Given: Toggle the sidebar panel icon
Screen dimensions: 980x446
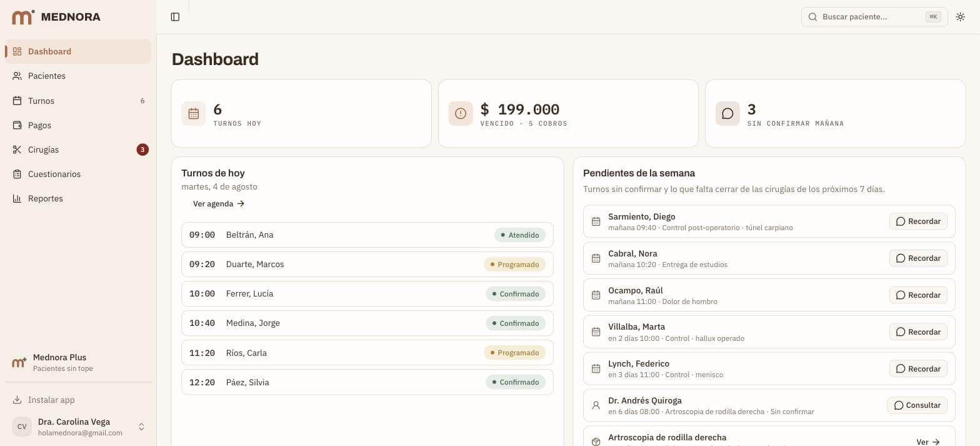Looking at the screenshot, I should (175, 17).
